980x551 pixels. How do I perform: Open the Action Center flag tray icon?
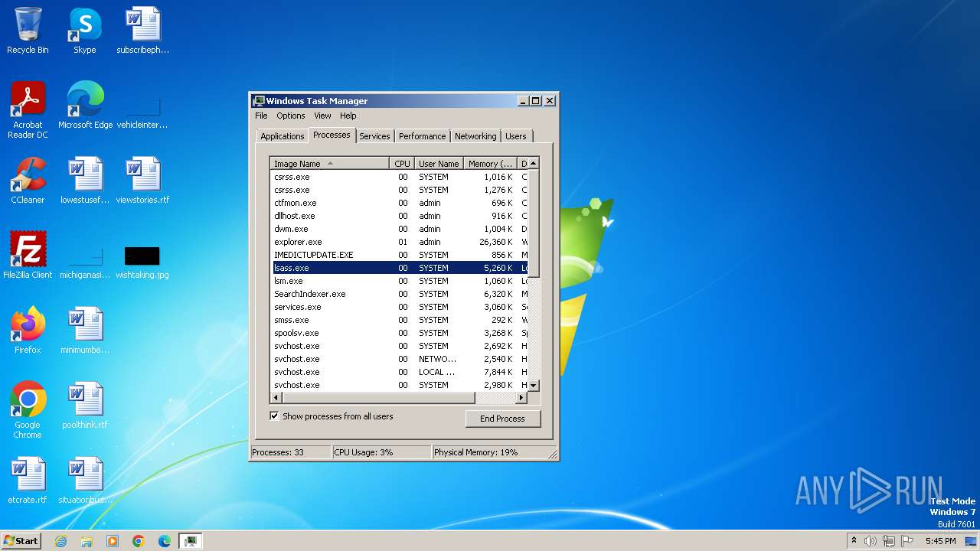point(907,541)
